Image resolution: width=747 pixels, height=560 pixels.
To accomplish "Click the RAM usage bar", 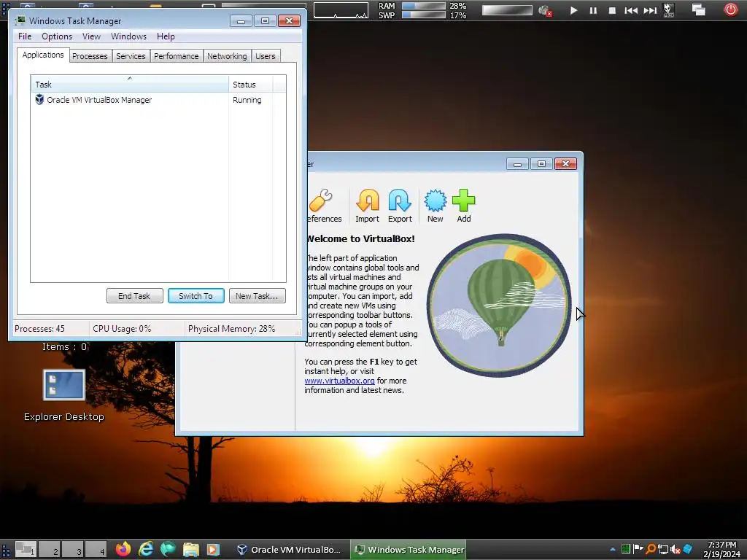I will [424, 6].
